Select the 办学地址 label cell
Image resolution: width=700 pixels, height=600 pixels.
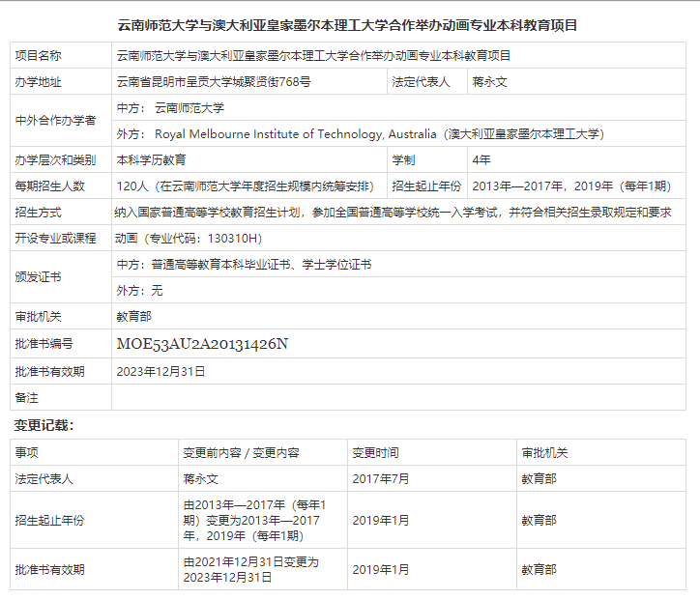[61, 81]
